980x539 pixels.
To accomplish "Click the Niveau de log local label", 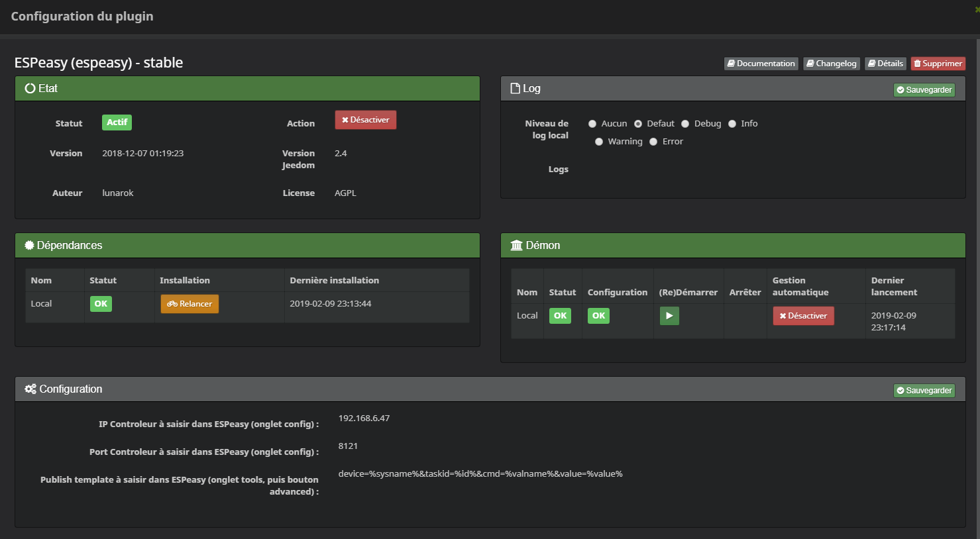I will click(x=547, y=130).
